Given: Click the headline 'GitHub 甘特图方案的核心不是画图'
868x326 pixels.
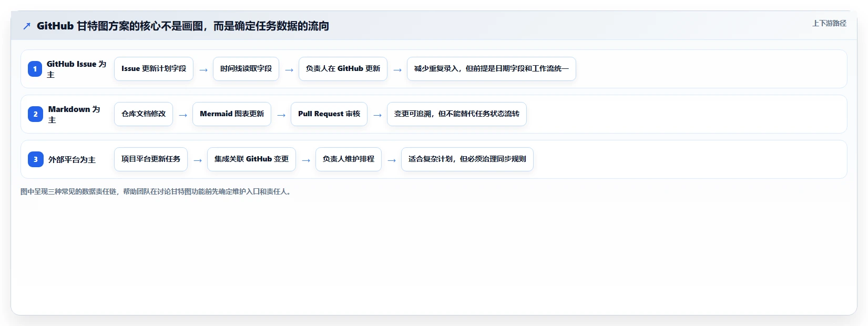Looking at the screenshot, I should (x=182, y=26).
